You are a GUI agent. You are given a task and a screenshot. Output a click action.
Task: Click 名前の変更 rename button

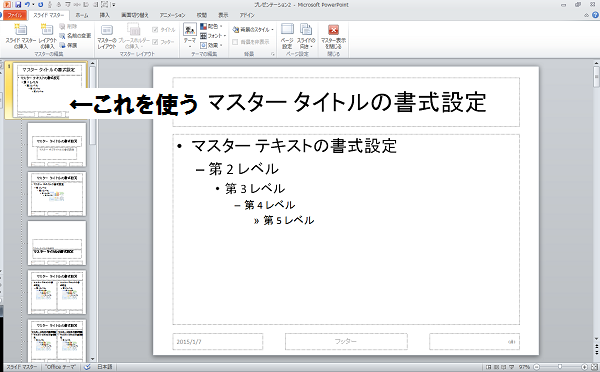75,36
